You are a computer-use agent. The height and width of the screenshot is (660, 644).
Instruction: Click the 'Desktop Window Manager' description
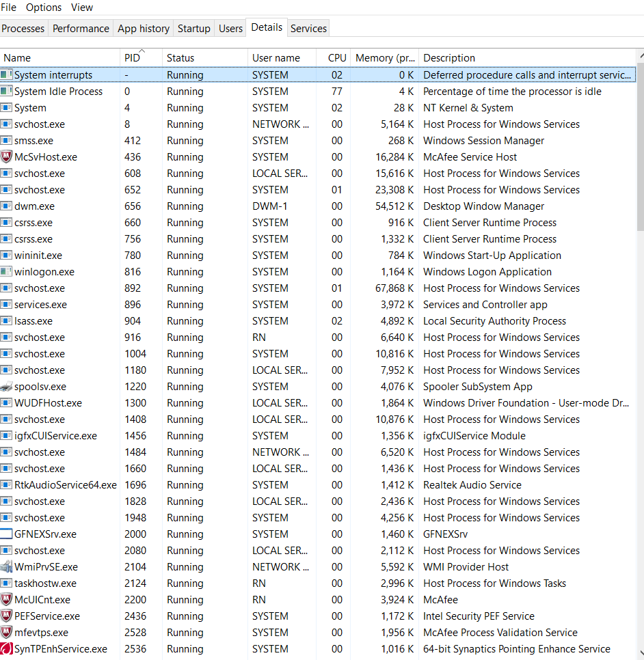[x=483, y=206]
